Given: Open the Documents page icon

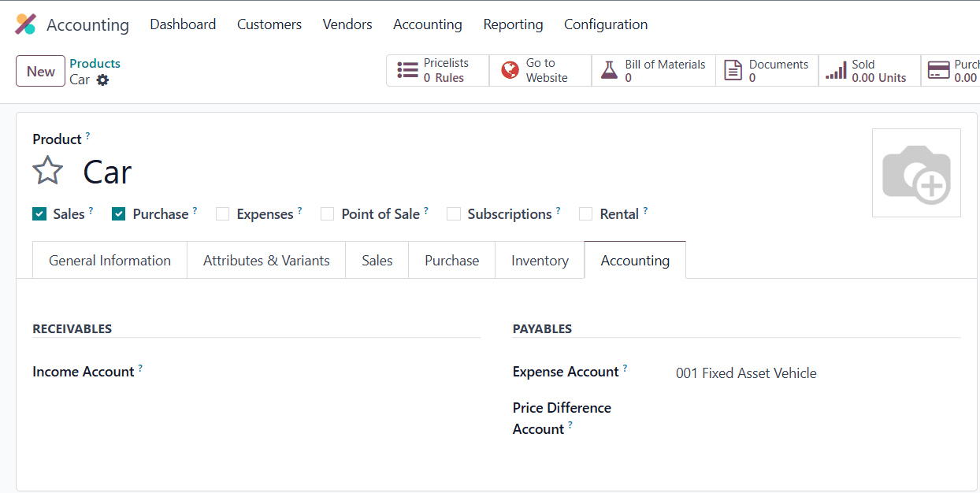Looking at the screenshot, I should point(734,70).
